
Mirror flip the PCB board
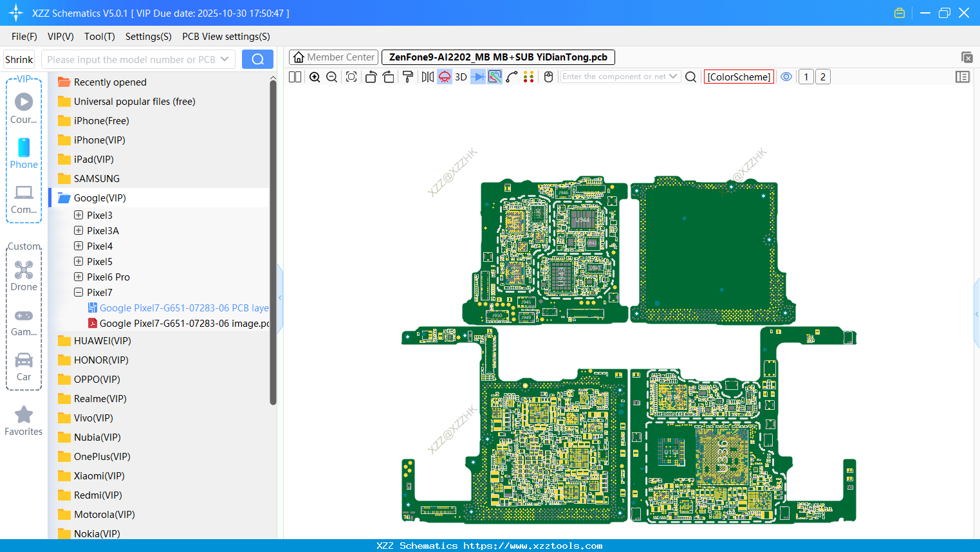point(427,77)
